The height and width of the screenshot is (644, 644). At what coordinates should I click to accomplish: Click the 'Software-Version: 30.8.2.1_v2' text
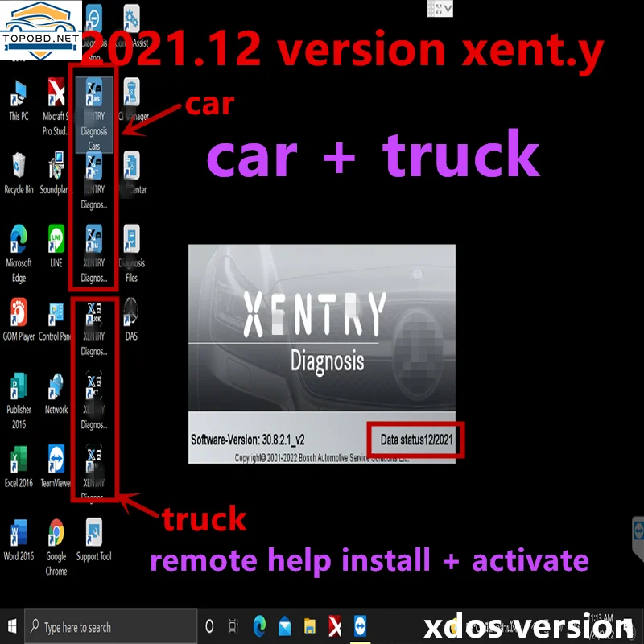pos(248,440)
